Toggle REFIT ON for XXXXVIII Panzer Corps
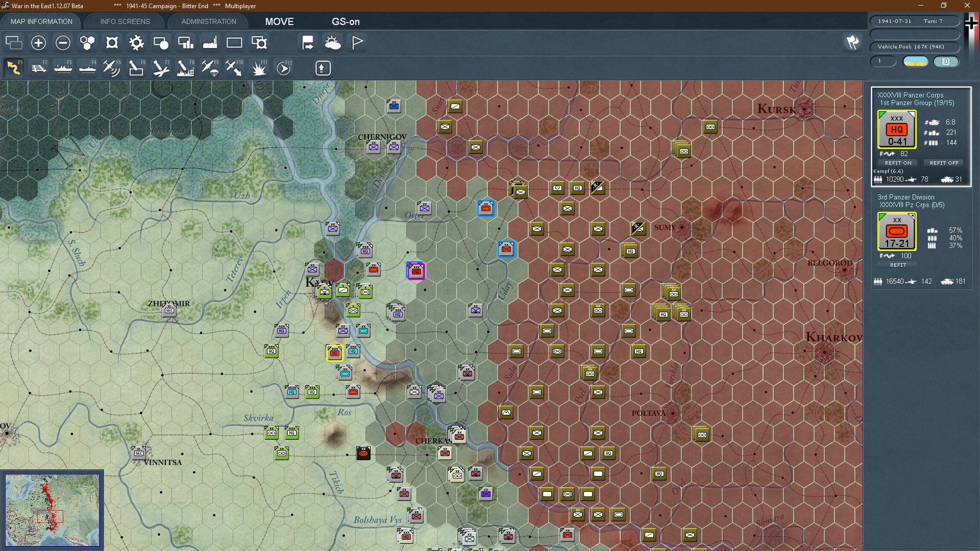This screenshot has width=980, height=551. click(898, 163)
